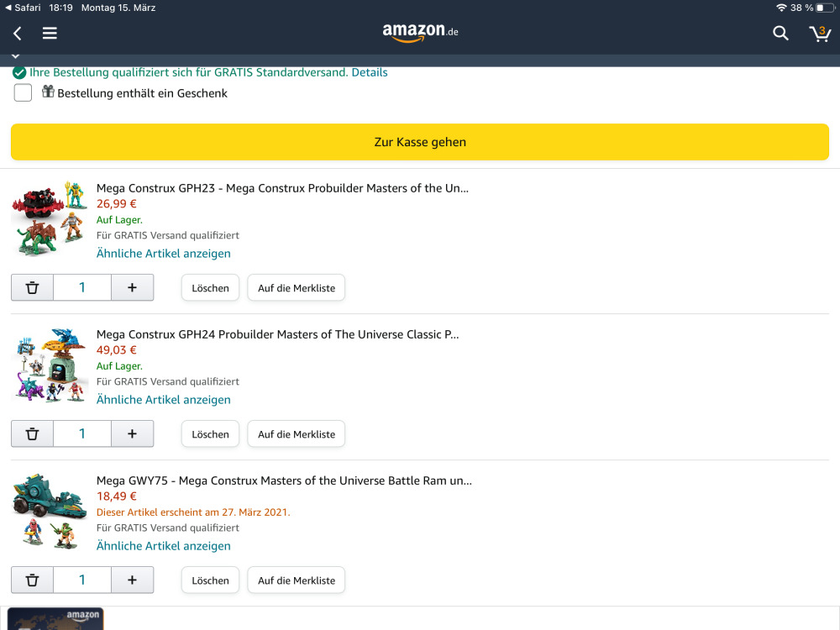Go back with the arrow icon
Image resolution: width=840 pixels, height=630 pixels.
point(17,34)
